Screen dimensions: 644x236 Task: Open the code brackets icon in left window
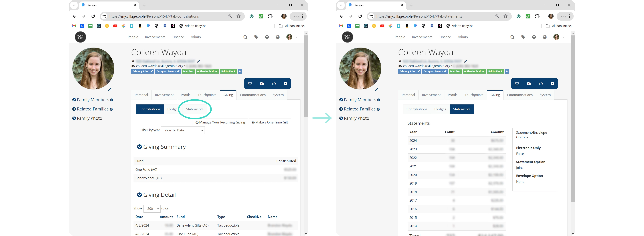point(274,84)
